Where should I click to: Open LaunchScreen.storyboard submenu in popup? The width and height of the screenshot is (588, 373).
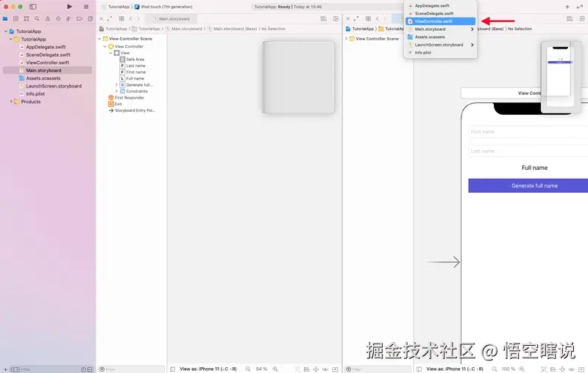[441, 45]
